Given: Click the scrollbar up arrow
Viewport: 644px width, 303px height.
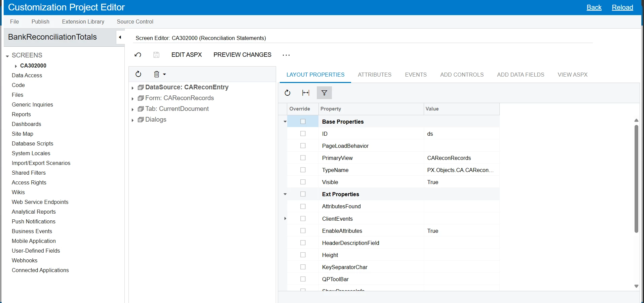Looking at the screenshot, I should point(636,120).
